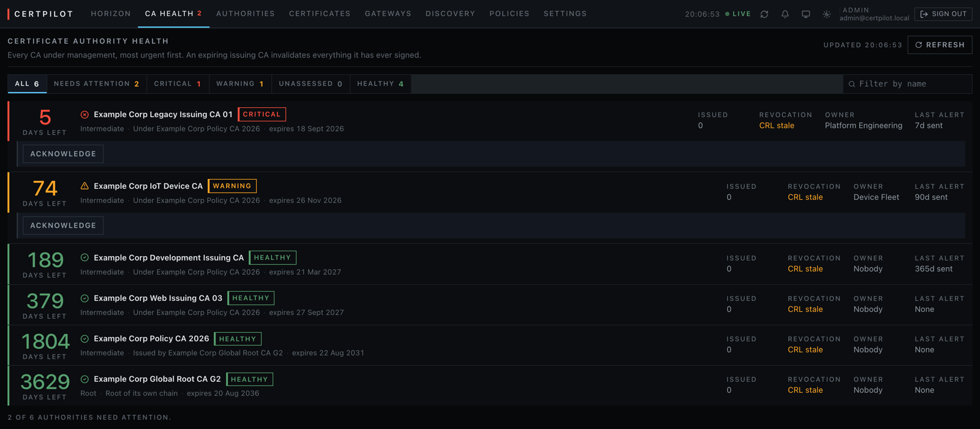This screenshot has width=980, height=429.
Task: Click the healthy check icon beside Development Issuing CA
Action: coord(85,257)
